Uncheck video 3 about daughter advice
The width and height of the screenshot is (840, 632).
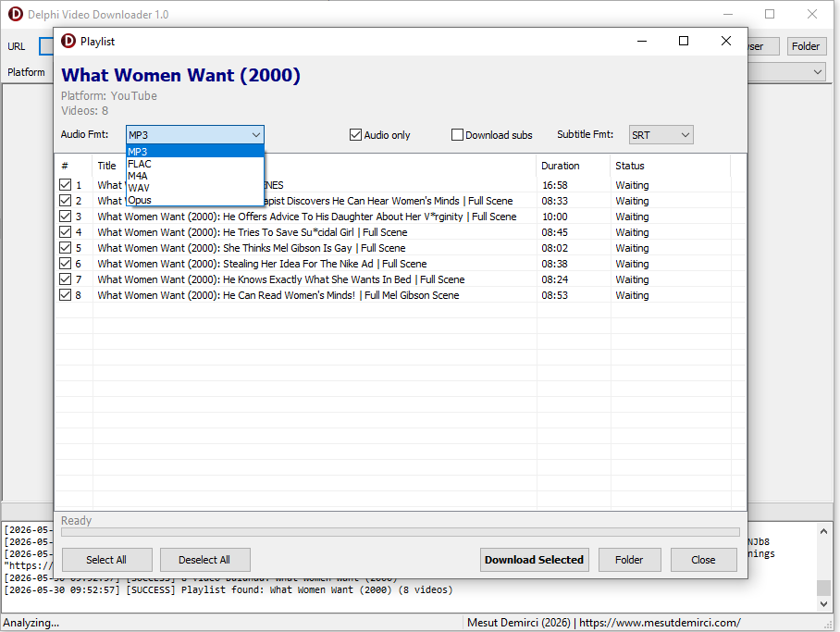(66, 217)
